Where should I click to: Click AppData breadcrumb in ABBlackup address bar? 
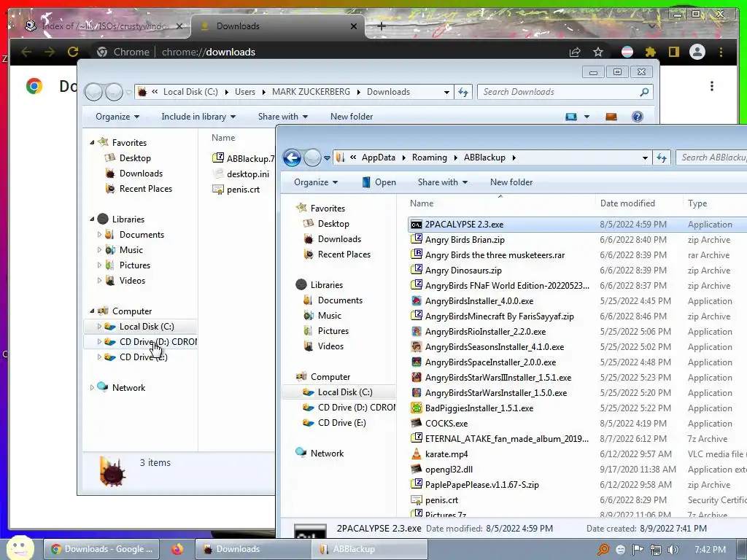[x=379, y=157]
